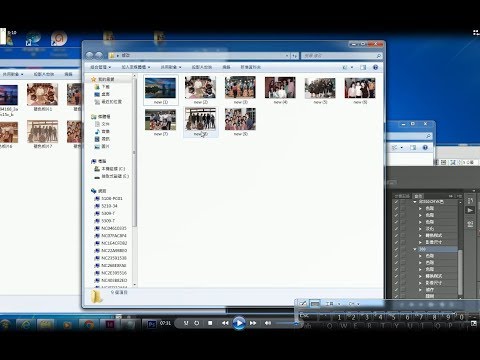This screenshot has width=480, height=360.
Task: Switch to 步驟記錄 tab in Photoshop panel
Action: (x=402, y=196)
